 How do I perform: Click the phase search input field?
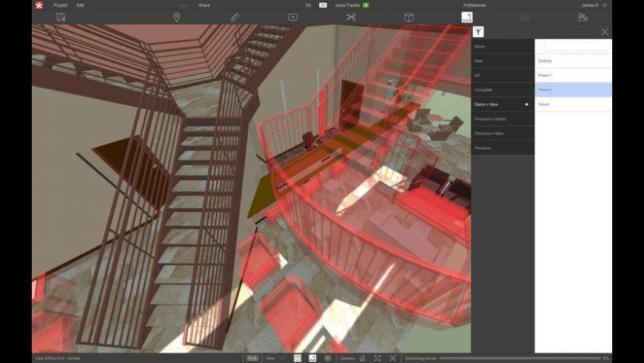point(574,46)
